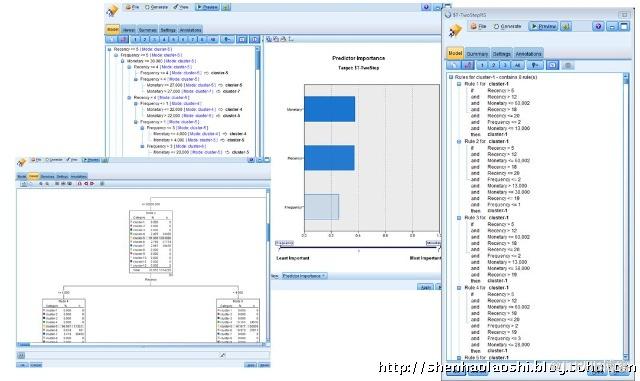The width and height of the screenshot is (640, 381).
Task: Click Apply button below importance chart
Action: (425, 287)
